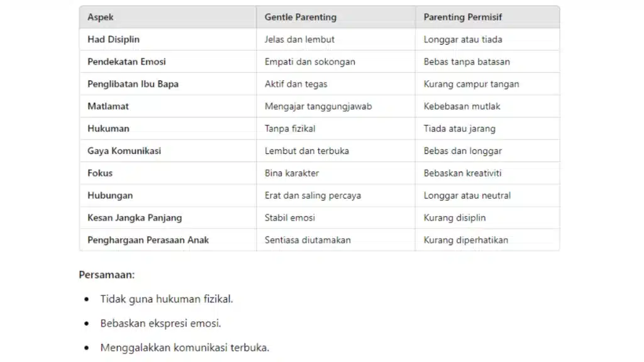Screen dimensions: 644x362
Task: Click the Bebaskan ekspresi emosi bullet
Action: [x=160, y=324]
